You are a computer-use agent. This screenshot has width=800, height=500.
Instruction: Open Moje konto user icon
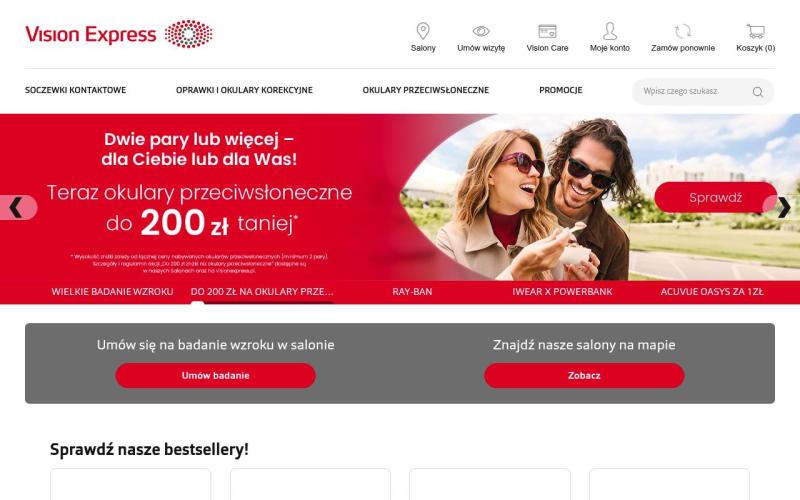[x=610, y=31]
